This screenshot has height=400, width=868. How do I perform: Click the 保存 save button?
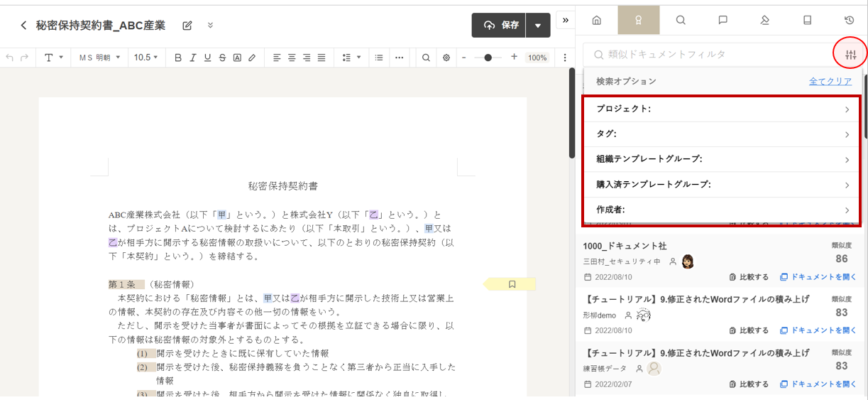pyautogui.click(x=499, y=26)
